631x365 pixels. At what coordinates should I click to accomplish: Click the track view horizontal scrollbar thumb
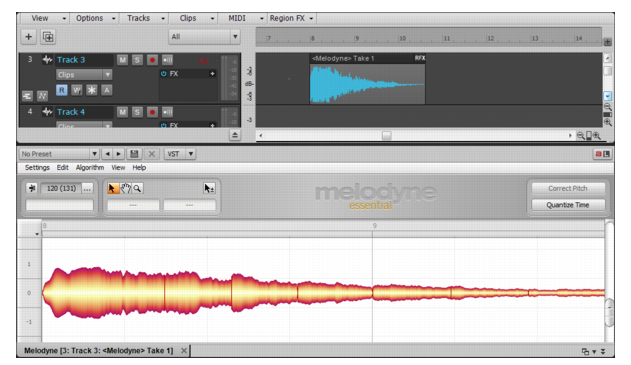[x=386, y=136]
